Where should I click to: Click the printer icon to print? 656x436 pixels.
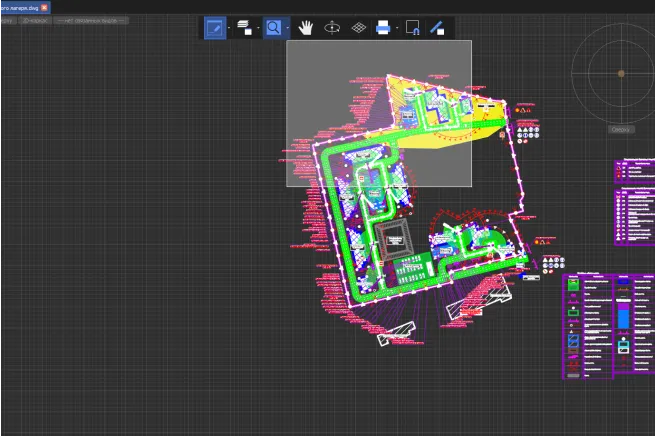382,28
